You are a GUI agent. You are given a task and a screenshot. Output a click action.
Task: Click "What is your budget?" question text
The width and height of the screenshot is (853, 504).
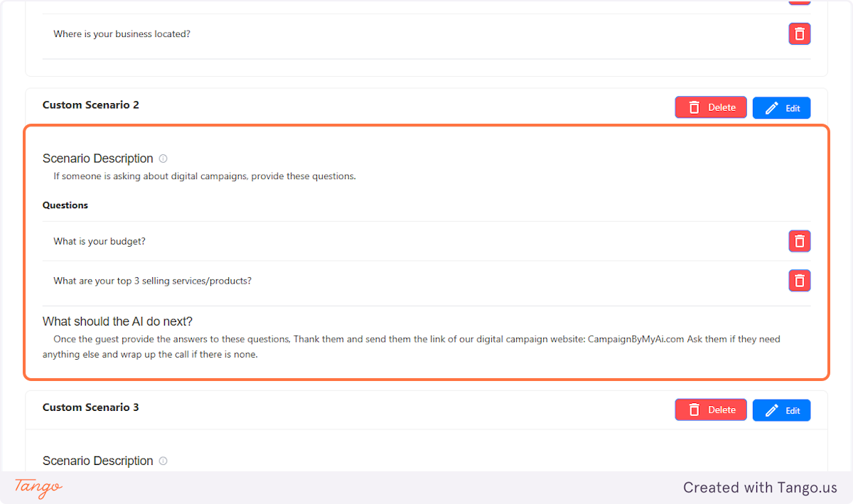coord(100,241)
